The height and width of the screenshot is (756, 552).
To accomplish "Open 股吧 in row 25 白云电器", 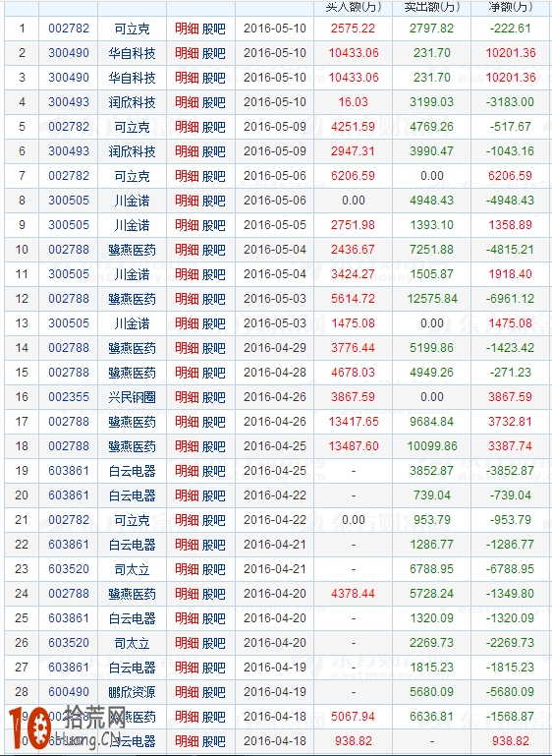I will (213, 618).
